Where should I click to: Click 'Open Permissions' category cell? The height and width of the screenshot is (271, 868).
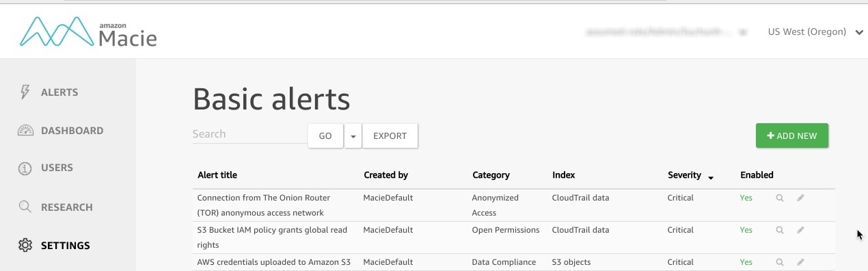(x=506, y=230)
